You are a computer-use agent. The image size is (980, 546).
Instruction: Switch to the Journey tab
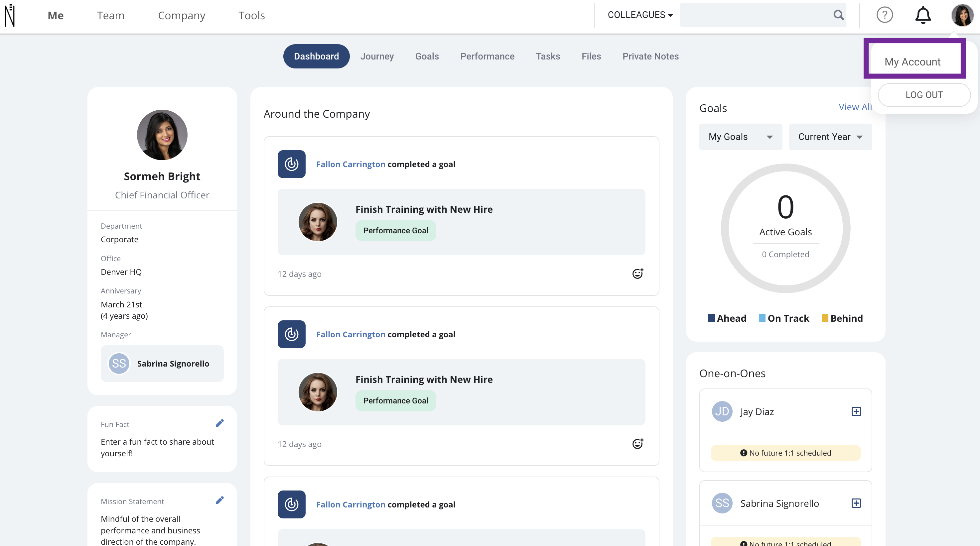coord(377,56)
